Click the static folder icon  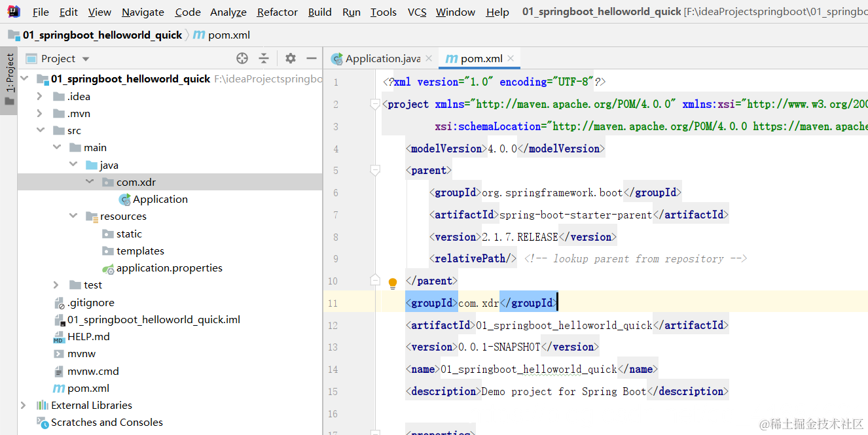click(x=108, y=234)
